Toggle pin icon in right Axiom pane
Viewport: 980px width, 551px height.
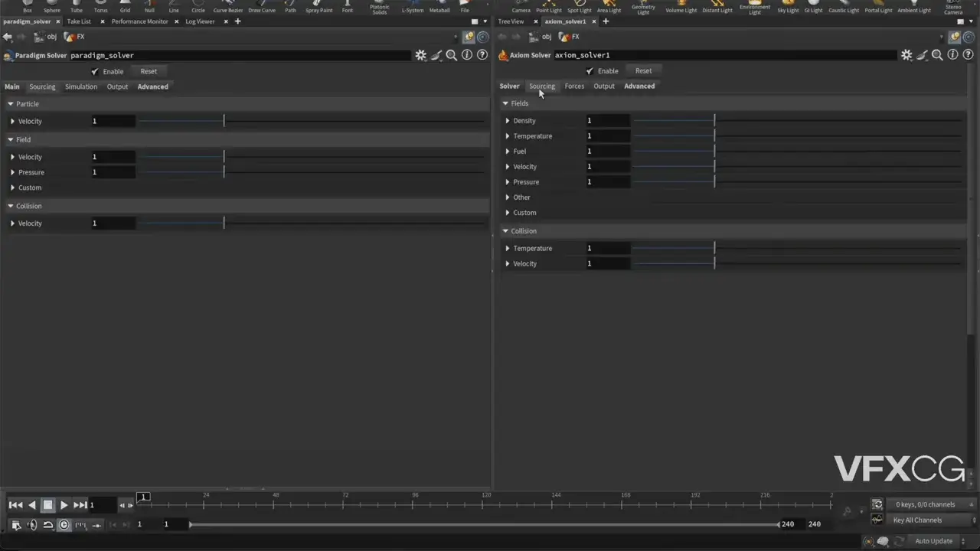click(x=954, y=37)
